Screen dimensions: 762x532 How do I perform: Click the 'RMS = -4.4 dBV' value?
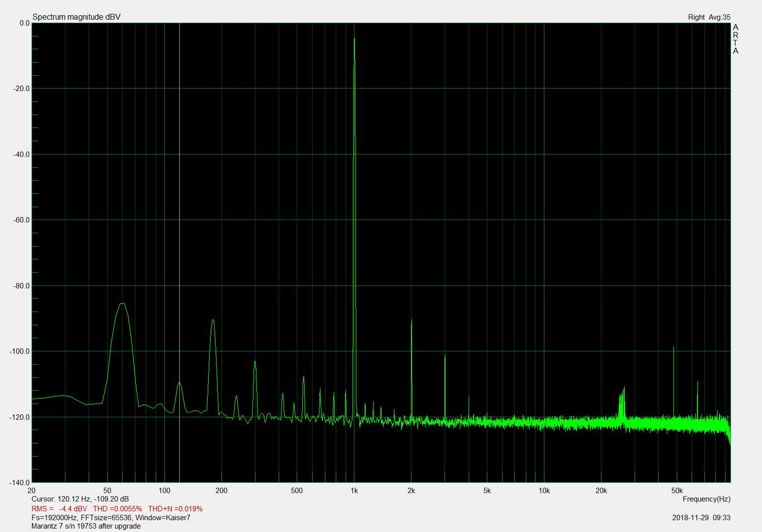coord(59,508)
